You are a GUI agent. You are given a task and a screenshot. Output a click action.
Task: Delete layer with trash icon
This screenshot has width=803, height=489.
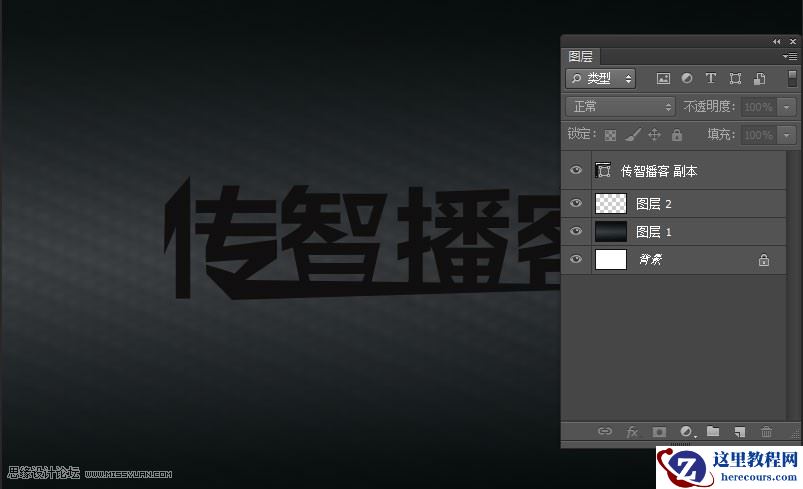766,432
